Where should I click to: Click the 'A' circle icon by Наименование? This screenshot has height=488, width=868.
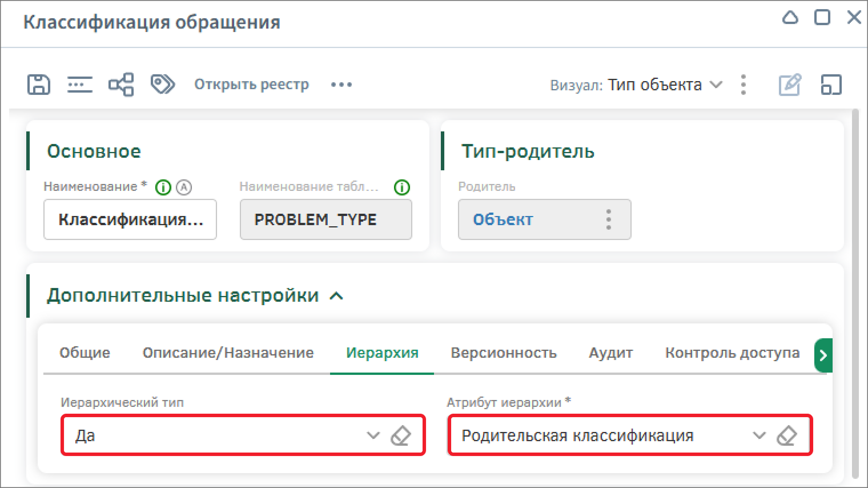click(x=184, y=187)
